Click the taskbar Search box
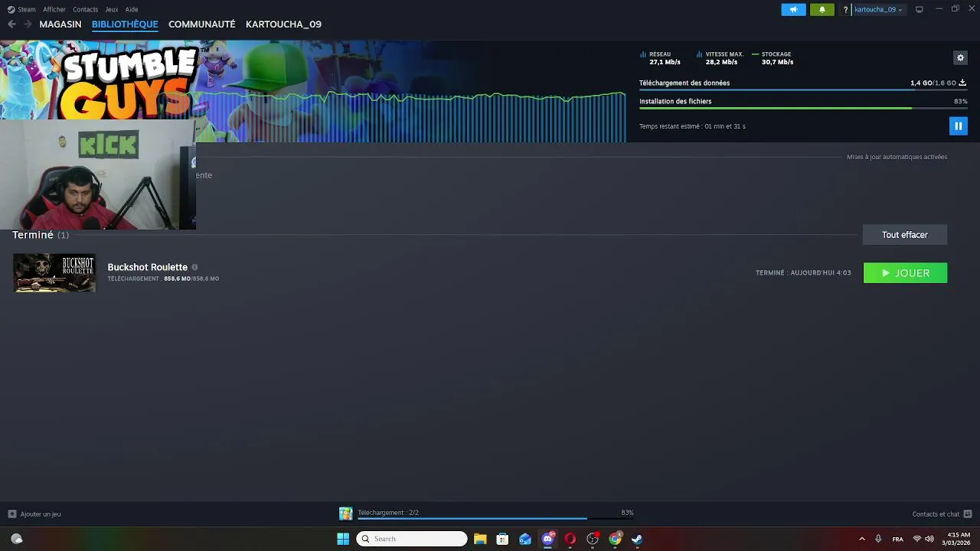 pos(412,539)
